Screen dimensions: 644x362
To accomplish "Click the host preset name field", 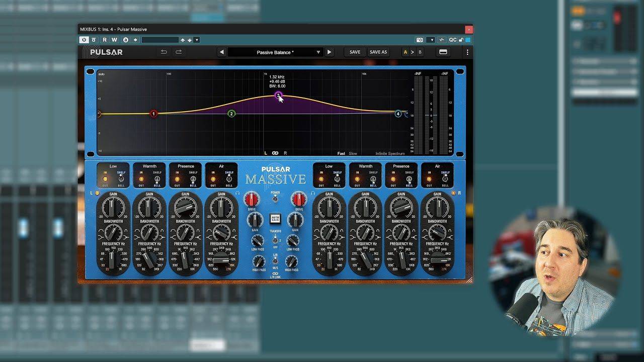I will coord(160,40).
